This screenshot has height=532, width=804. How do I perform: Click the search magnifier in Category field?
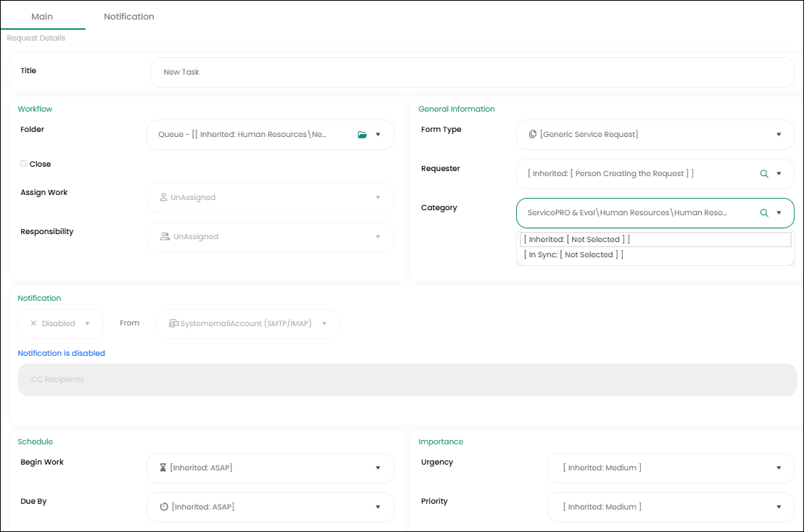[x=763, y=213]
